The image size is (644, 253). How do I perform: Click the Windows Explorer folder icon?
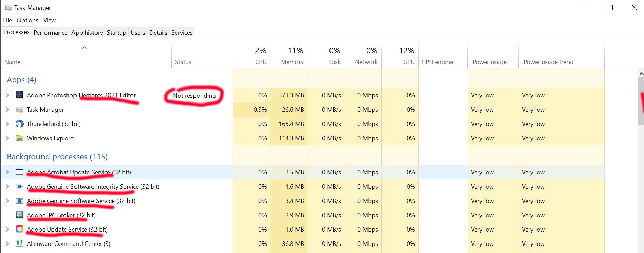point(20,138)
